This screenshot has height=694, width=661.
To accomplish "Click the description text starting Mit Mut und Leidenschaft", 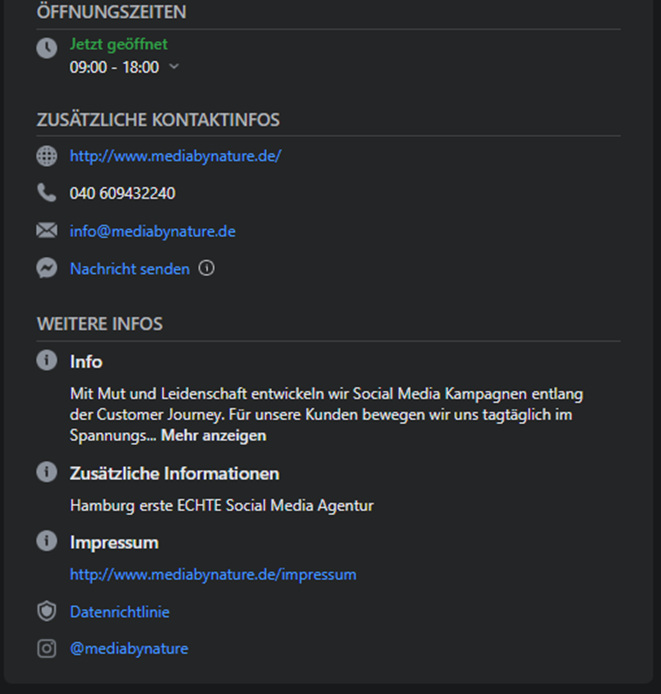I will tap(326, 414).
